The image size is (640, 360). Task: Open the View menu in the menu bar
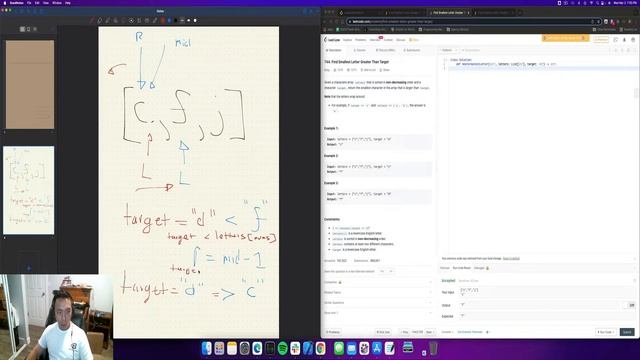(46, 3)
